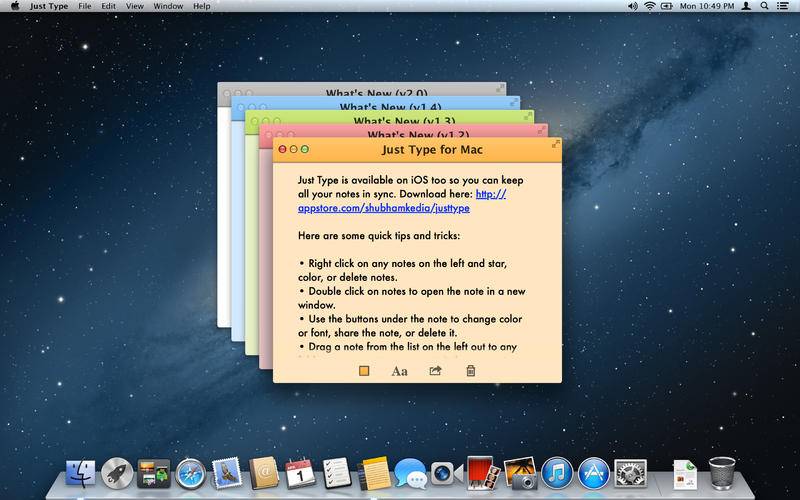
Task: Open the Trash in the Dock
Action: pos(722,473)
